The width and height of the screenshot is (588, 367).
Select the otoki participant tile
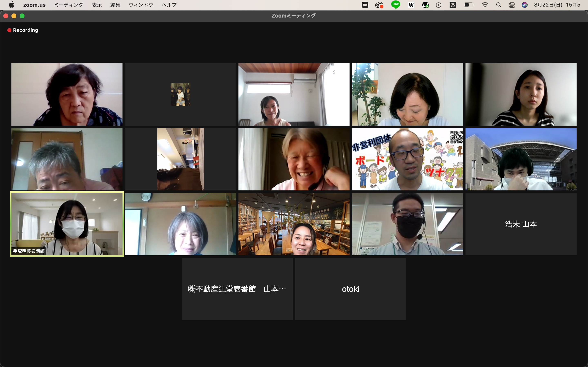tap(350, 289)
